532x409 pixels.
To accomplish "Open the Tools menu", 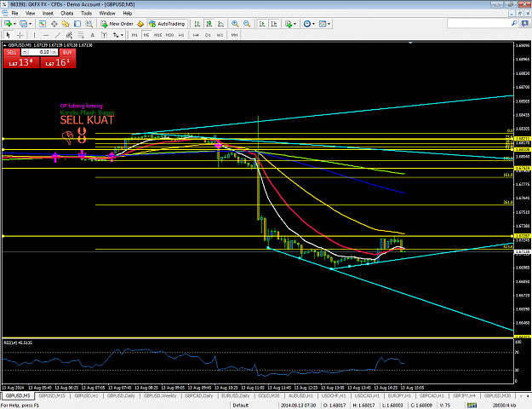I will pyautogui.click(x=86, y=14).
